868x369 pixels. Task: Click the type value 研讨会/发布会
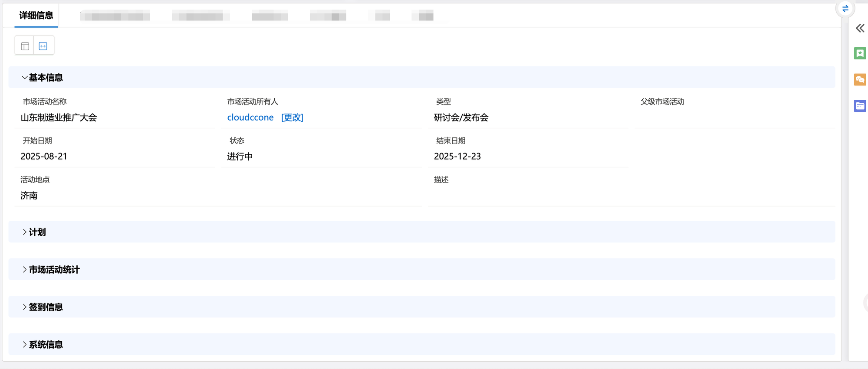[x=461, y=118]
